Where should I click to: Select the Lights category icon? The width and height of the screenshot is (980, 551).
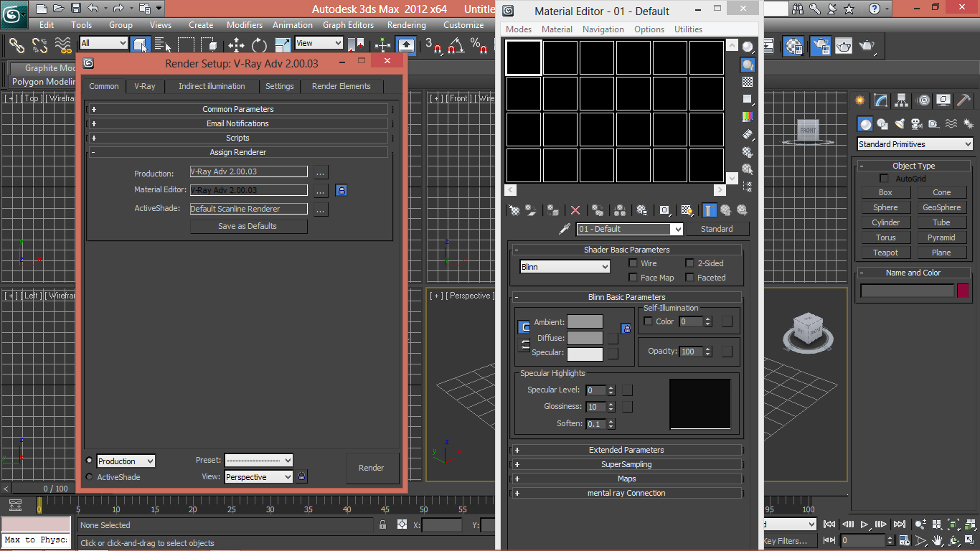(x=900, y=124)
